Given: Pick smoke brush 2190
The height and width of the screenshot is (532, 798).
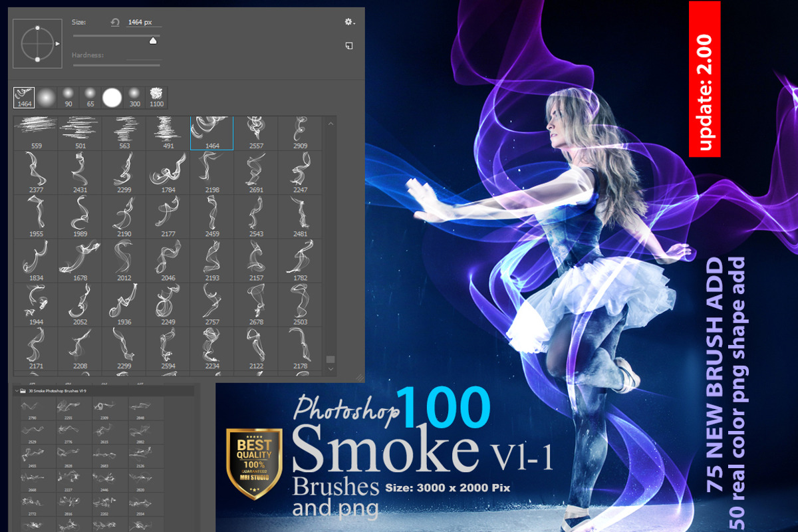Looking at the screenshot, I should point(124,217).
